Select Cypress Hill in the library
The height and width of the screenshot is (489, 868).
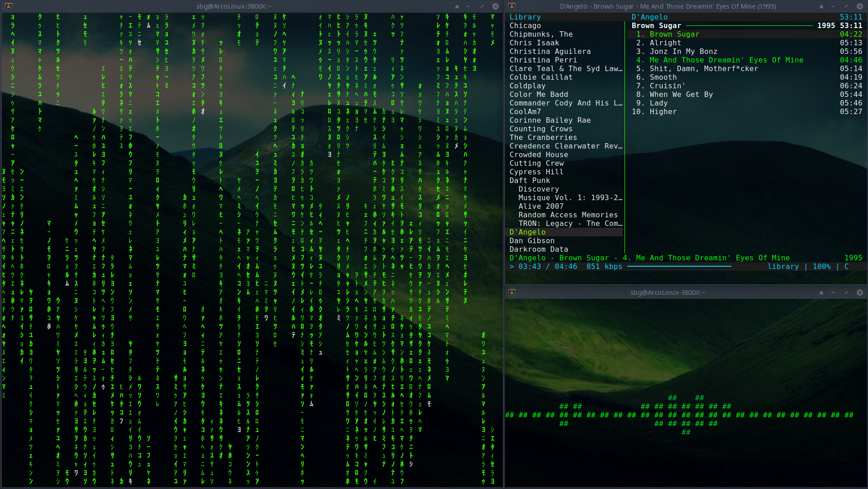coord(536,172)
